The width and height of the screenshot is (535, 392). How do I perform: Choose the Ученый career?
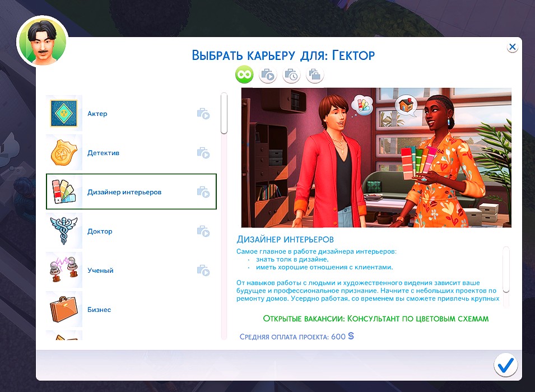[131, 270]
